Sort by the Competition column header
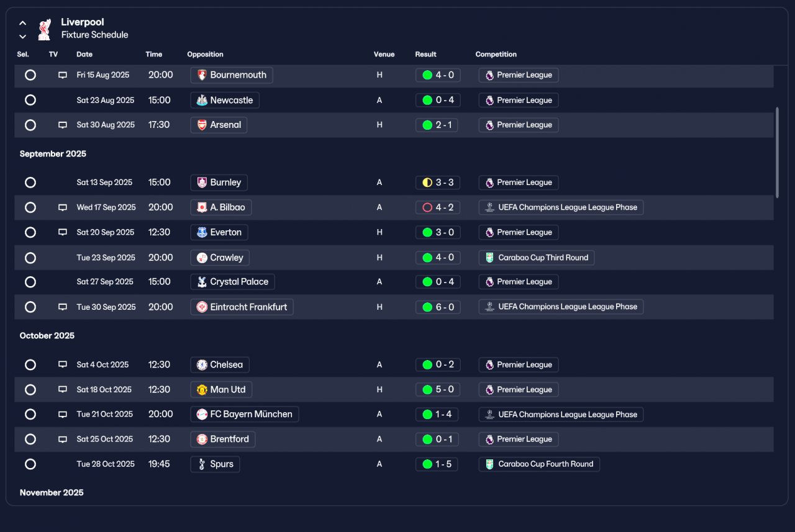 [x=496, y=54]
